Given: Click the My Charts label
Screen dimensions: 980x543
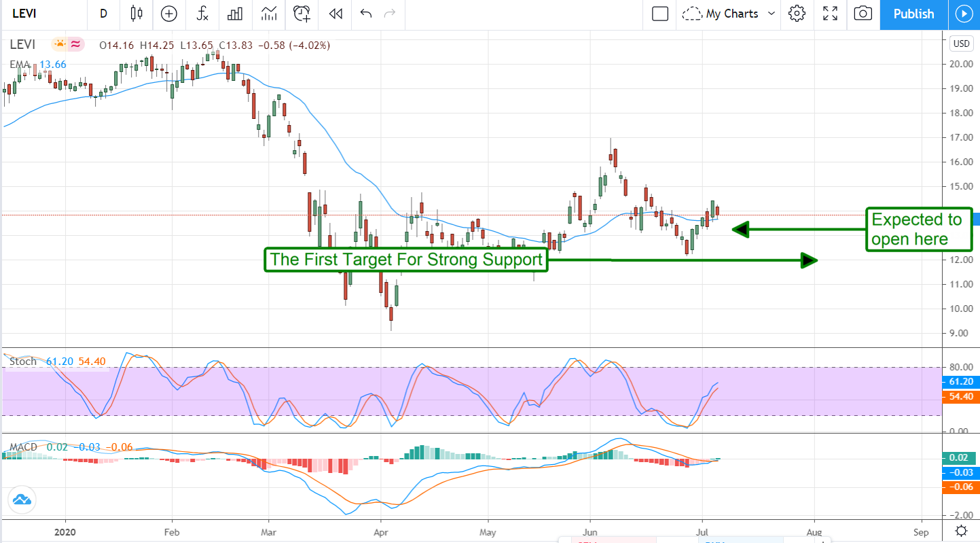Looking at the screenshot, I should coord(732,14).
